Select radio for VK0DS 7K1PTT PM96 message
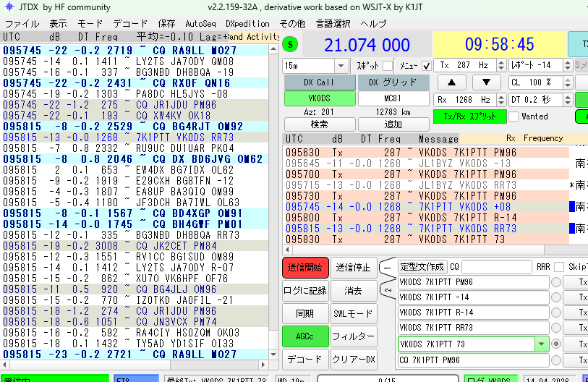 click(556, 282)
